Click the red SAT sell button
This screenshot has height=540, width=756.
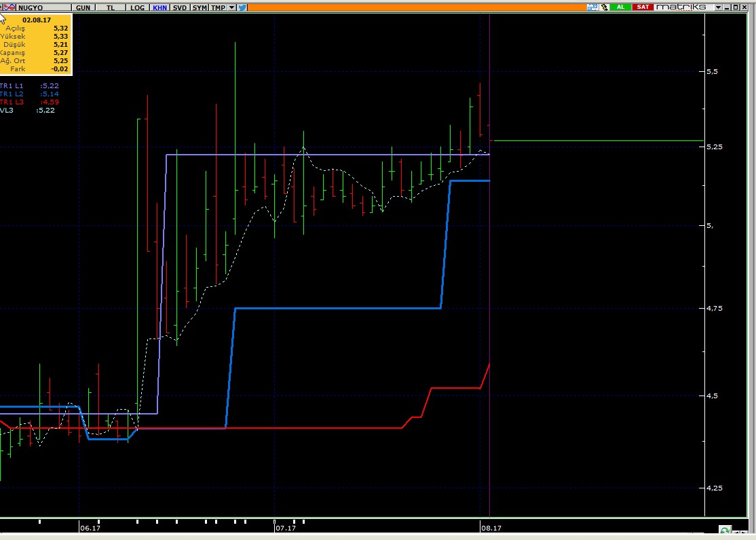coord(643,7)
